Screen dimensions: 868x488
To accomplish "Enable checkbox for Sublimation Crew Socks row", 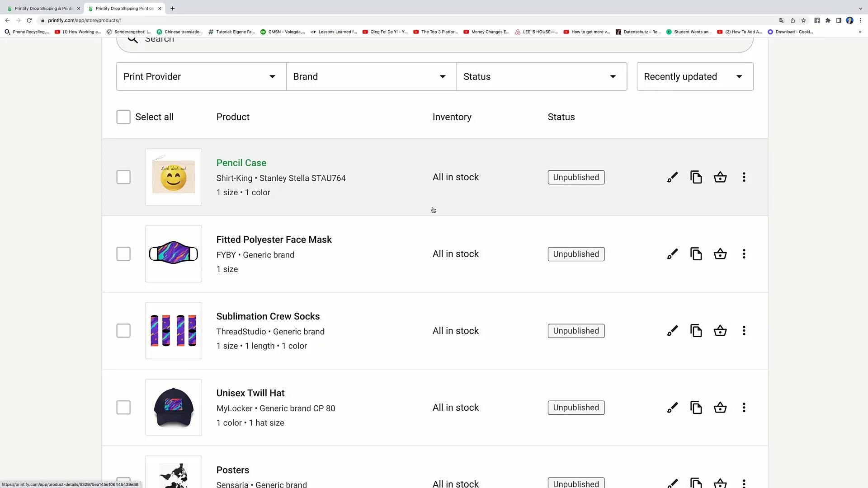I will [x=123, y=331].
